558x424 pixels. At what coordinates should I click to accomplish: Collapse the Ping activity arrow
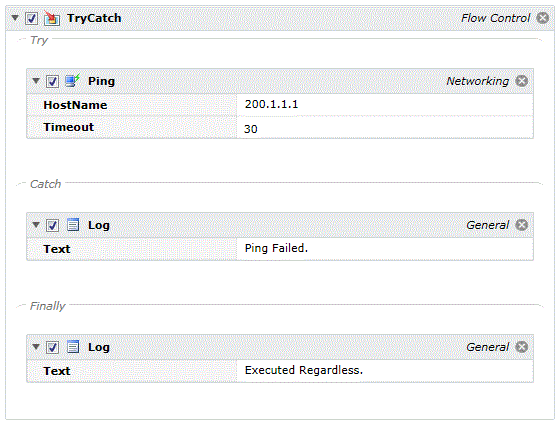(36, 81)
